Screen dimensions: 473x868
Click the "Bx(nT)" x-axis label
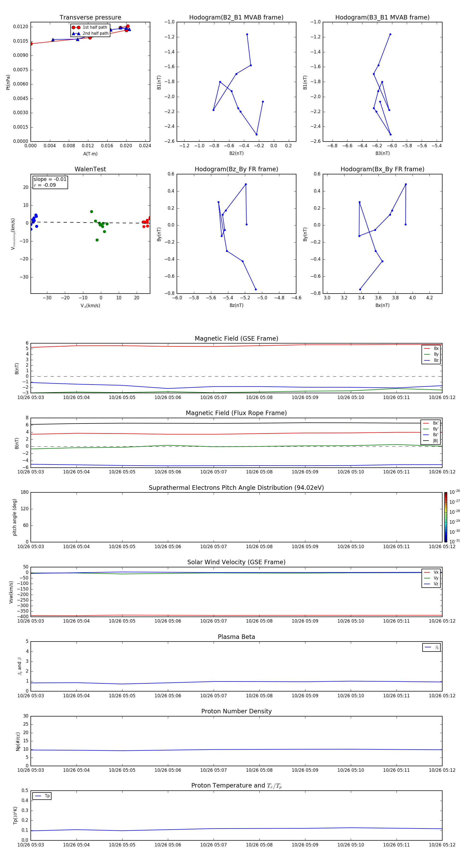click(x=382, y=305)
